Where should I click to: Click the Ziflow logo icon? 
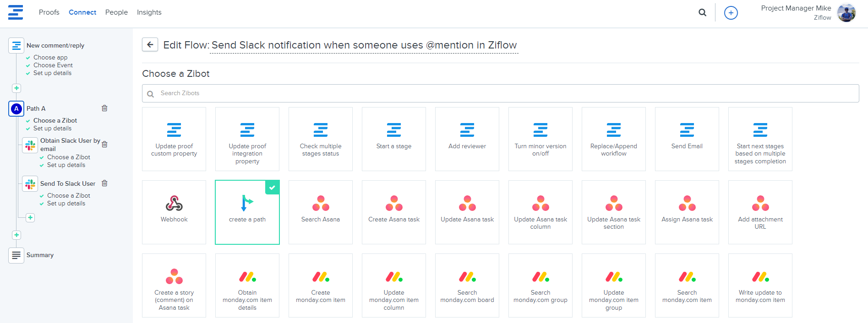[x=16, y=12]
